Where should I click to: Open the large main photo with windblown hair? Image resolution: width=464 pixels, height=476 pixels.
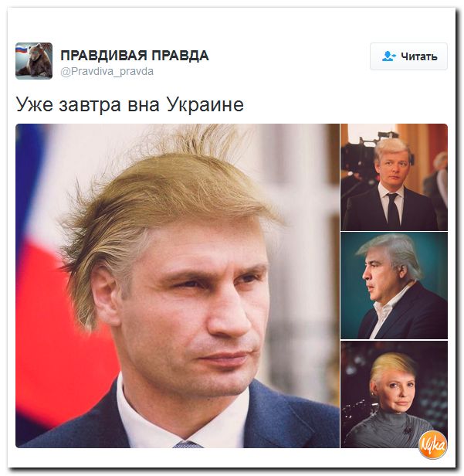[x=178, y=286]
